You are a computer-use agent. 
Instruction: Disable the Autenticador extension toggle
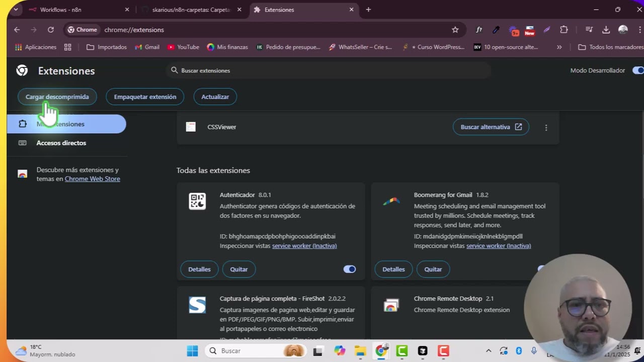click(x=350, y=269)
